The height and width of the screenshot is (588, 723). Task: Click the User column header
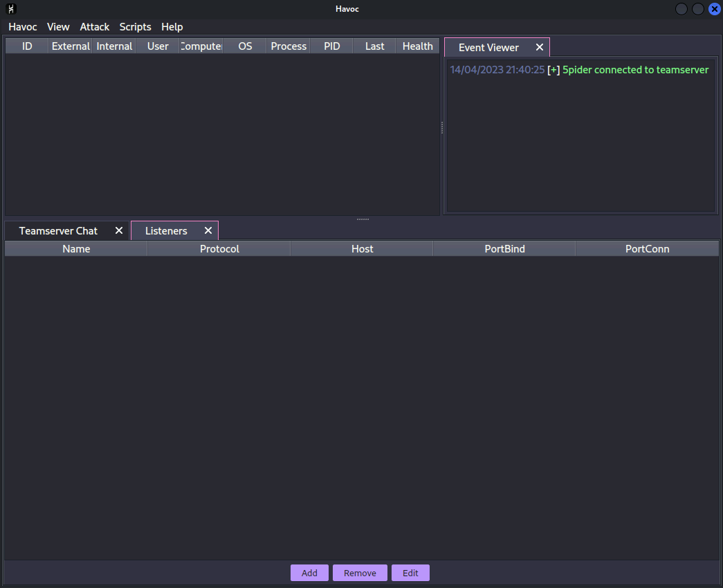pos(158,46)
